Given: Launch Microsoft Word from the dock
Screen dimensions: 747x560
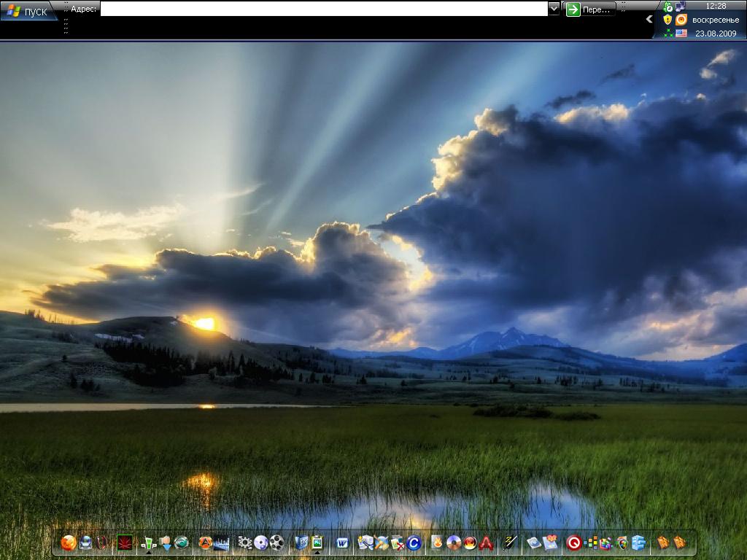Looking at the screenshot, I should pos(342,542).
